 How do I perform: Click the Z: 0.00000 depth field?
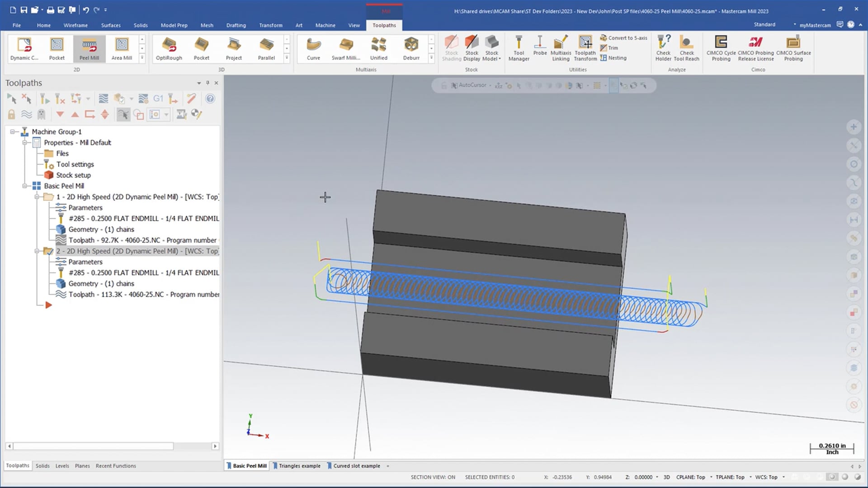(643, 477)
